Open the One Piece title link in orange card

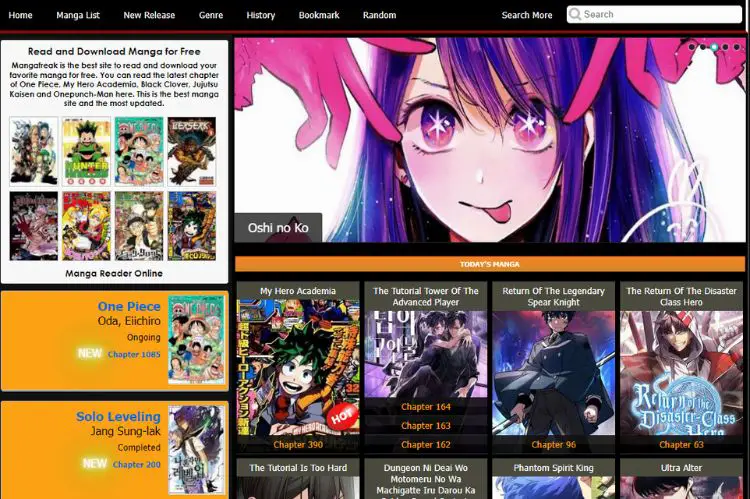click(x=129, y=306)
